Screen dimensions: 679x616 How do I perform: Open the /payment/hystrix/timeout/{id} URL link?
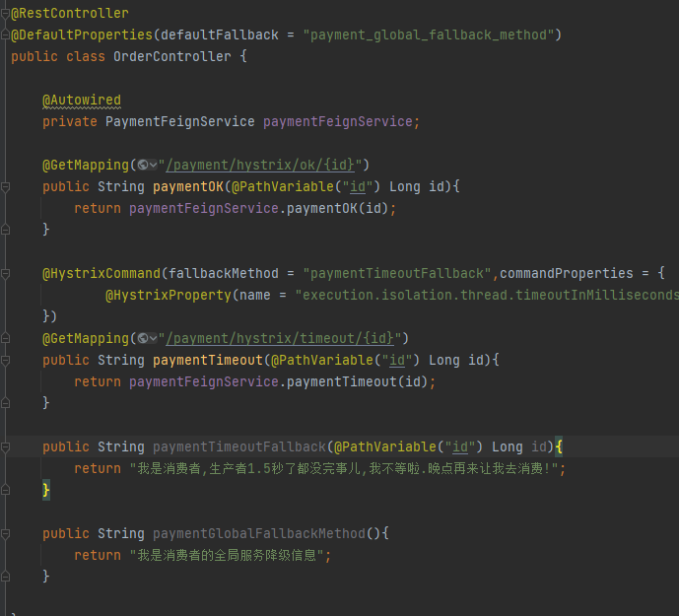(x=280, y=338)
